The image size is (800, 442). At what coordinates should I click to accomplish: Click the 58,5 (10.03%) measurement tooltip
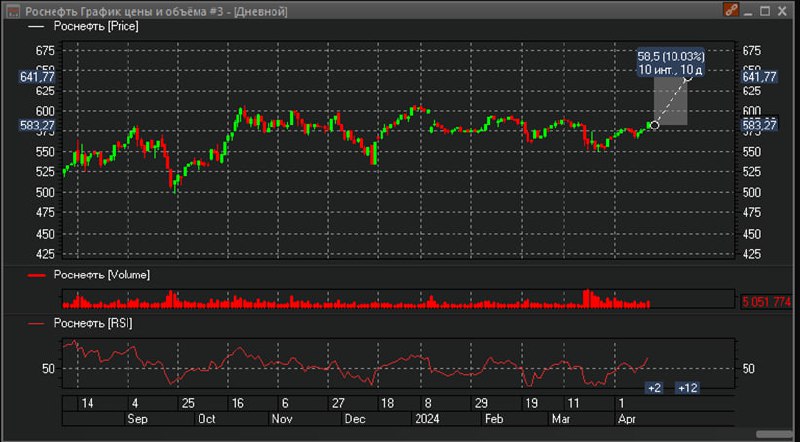point(671,63)
